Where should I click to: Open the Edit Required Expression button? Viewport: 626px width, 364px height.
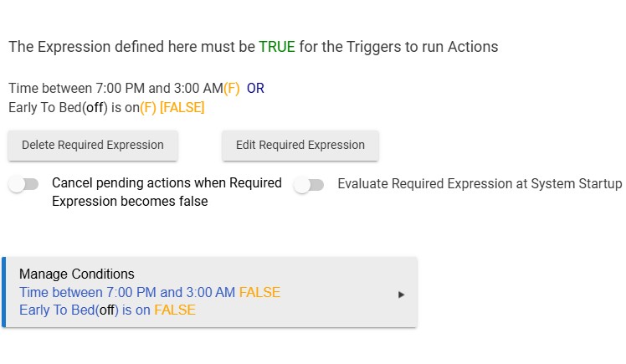(x=300, y=146)
